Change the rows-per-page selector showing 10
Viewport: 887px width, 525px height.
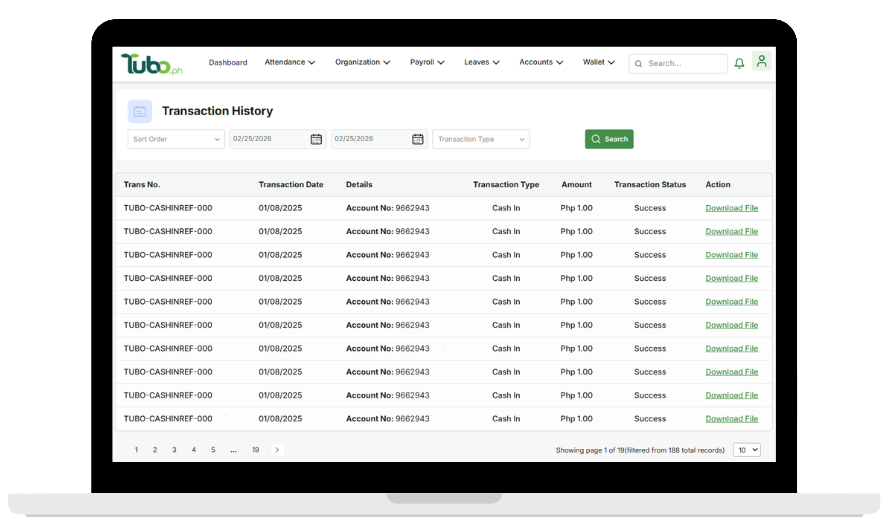click(746, 450)
